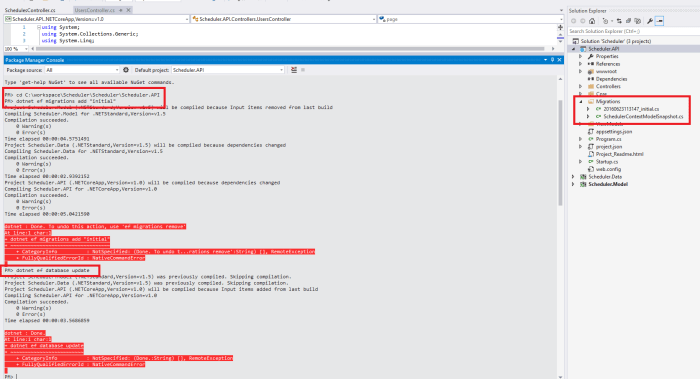Click Collapse All icon in Solution Explorer
This screenshot has height=379, width=700.
(628, 21)
